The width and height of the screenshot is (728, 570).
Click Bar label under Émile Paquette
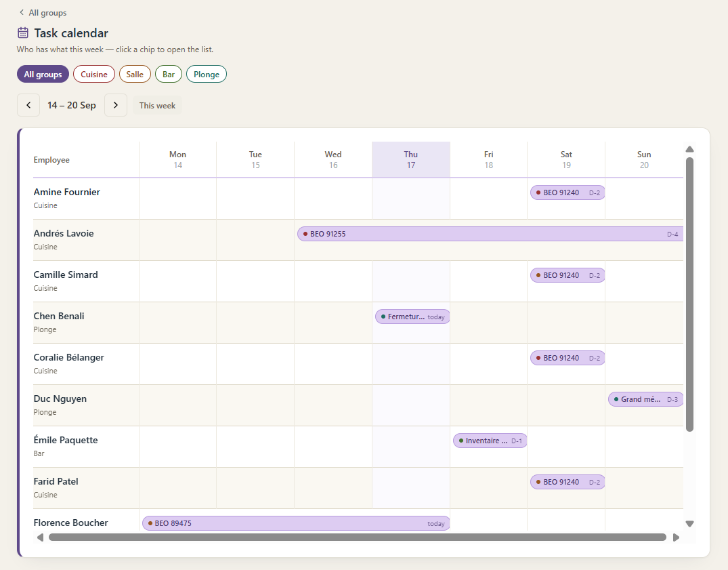[39, 453]
